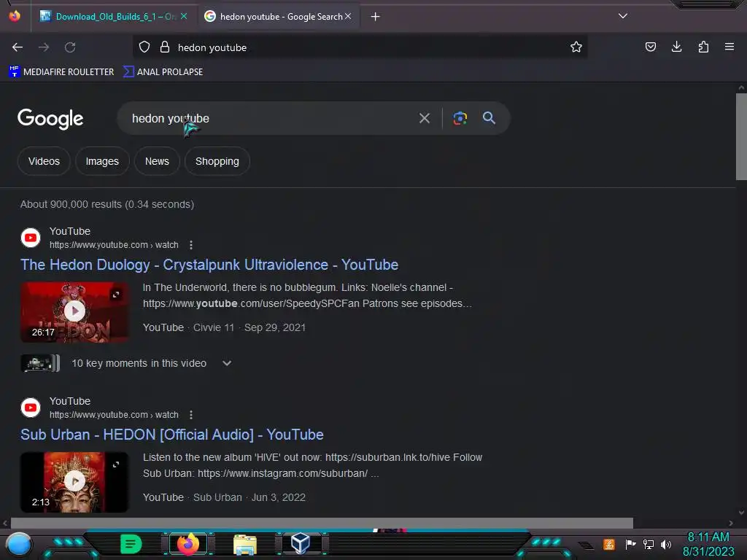Open options for the Sub Urban result
This screenshot has width=747, height=560.
point(191,415)
